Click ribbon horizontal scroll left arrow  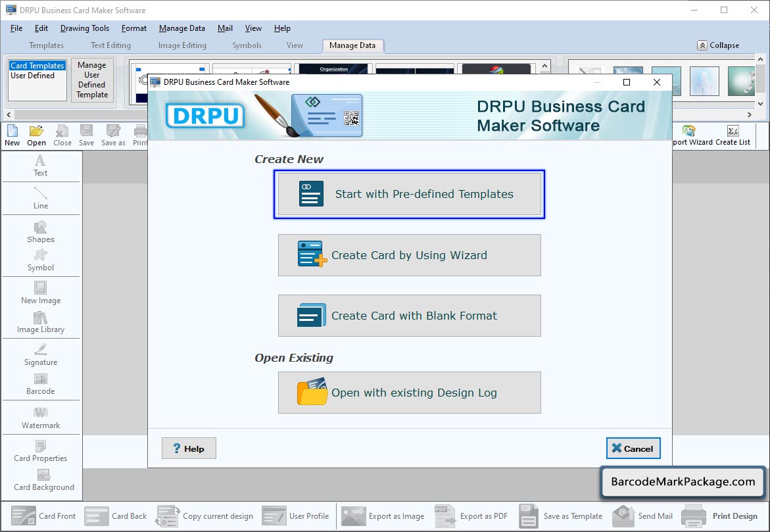[x=9, y=114]
